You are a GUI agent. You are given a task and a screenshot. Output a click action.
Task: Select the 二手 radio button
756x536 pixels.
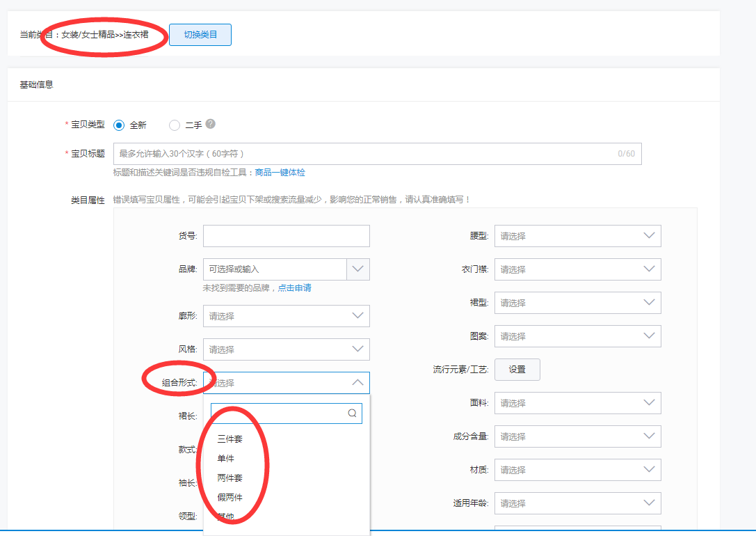[175, 125]
